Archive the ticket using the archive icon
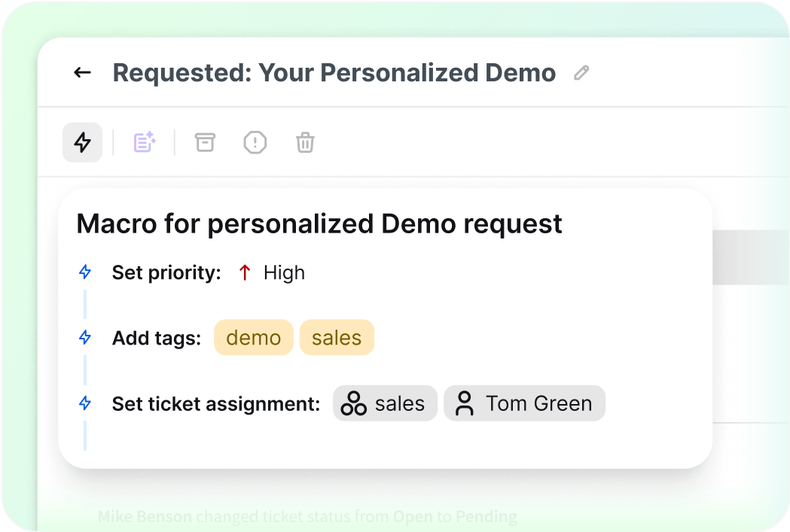 pyautogui.click(x=204, y=142)
